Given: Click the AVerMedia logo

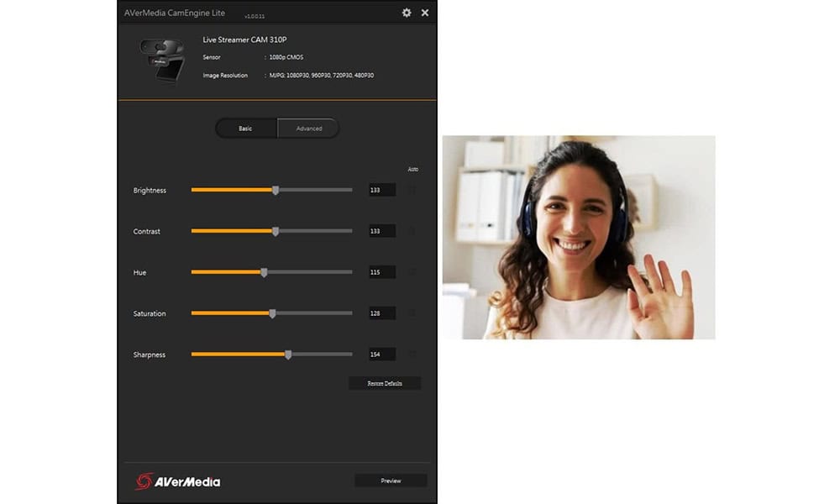Looking at the screenshot, I should point(177,481).
